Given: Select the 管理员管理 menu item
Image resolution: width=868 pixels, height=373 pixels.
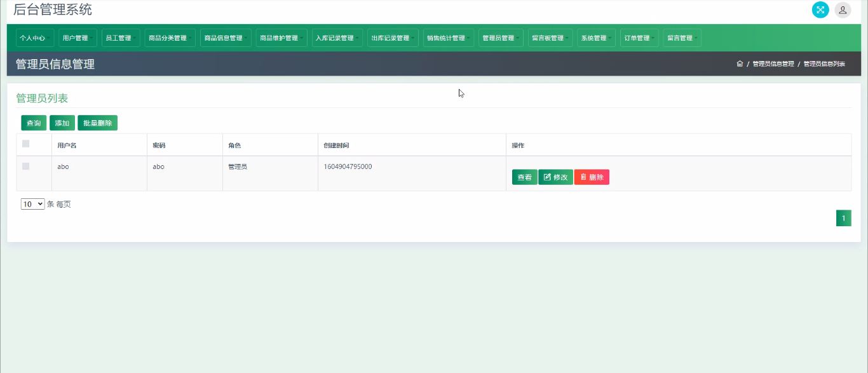Looking at the screenshot, I should [501, 38].
